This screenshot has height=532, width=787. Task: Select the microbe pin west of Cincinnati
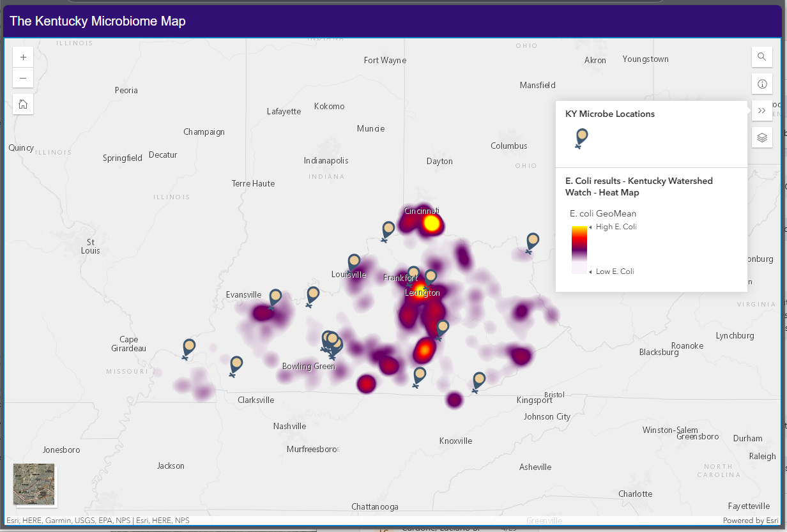tap(388, 231)
